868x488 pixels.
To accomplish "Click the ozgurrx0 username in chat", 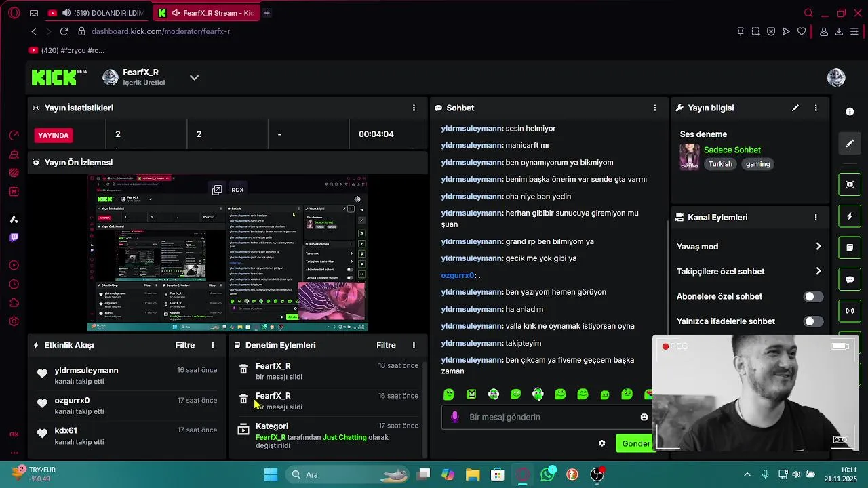I will (458, 275).
